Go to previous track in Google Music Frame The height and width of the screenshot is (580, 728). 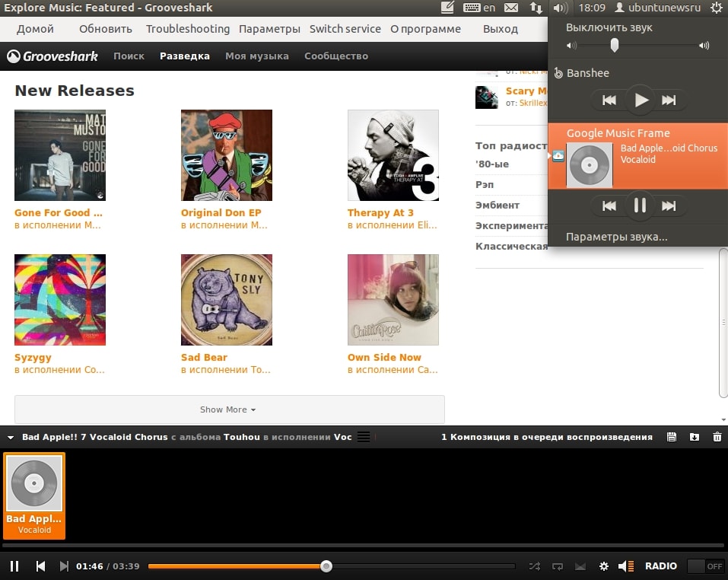[x=609, y=206]
